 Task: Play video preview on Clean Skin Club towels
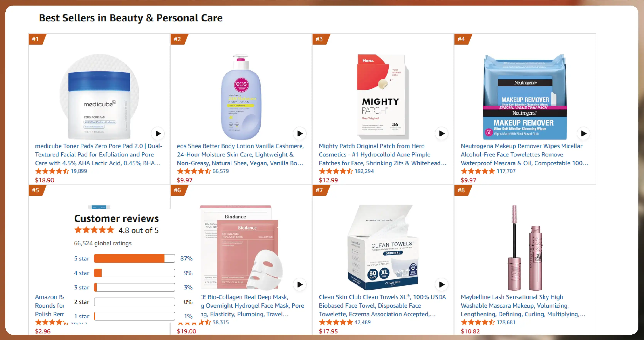[442, 284]
